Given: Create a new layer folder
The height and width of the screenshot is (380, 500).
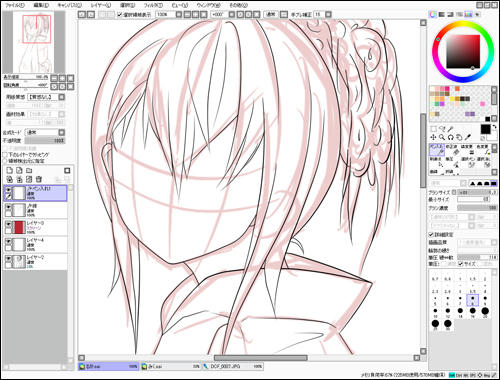Looking at the screenshot, I should click(x=29, y=170).
